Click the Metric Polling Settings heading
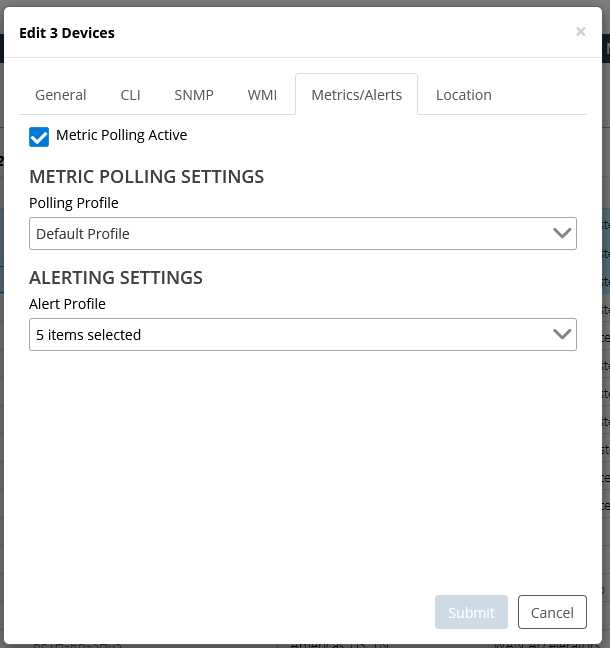Image resolution: width=610 pixels, height=648 pixels. 147,177
